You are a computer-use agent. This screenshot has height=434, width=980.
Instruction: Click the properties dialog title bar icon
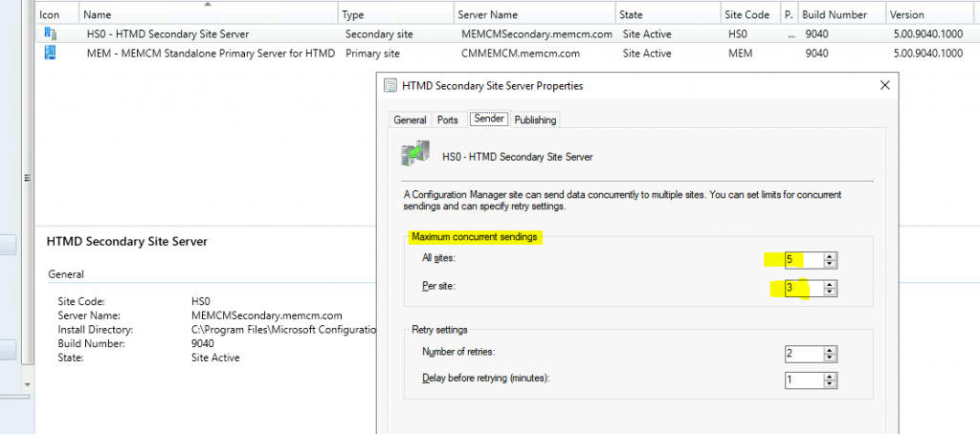[390, 85]
